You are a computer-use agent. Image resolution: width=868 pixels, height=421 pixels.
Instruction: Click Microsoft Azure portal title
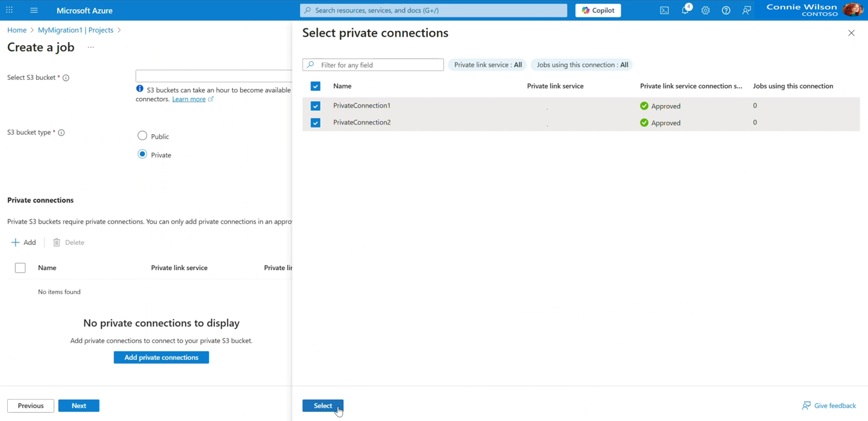tap(85, 10)
